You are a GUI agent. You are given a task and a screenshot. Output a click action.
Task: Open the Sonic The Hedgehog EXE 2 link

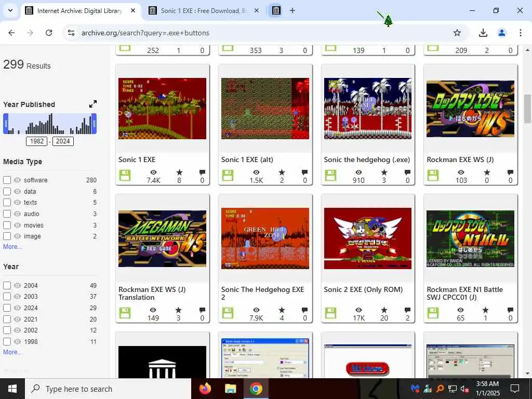[x=262, y=293]
